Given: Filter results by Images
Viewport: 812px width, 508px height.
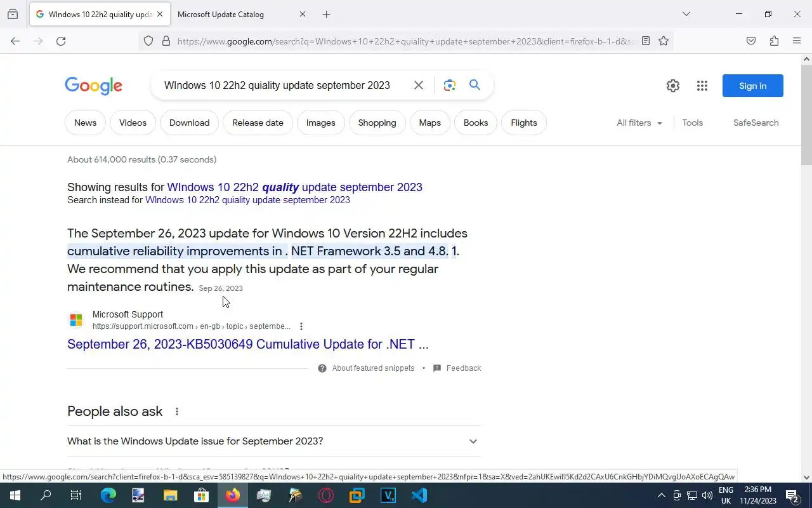Looking at the screenshot, I should 320,123.
